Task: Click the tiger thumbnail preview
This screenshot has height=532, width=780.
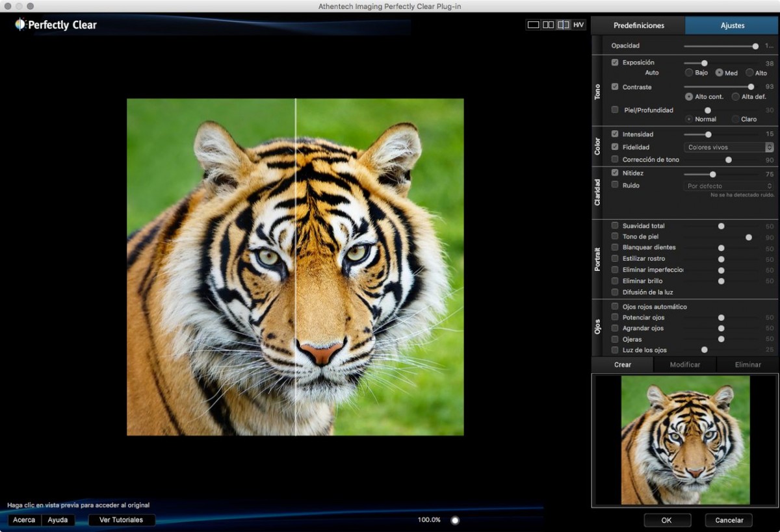Action: coord(685,440)
